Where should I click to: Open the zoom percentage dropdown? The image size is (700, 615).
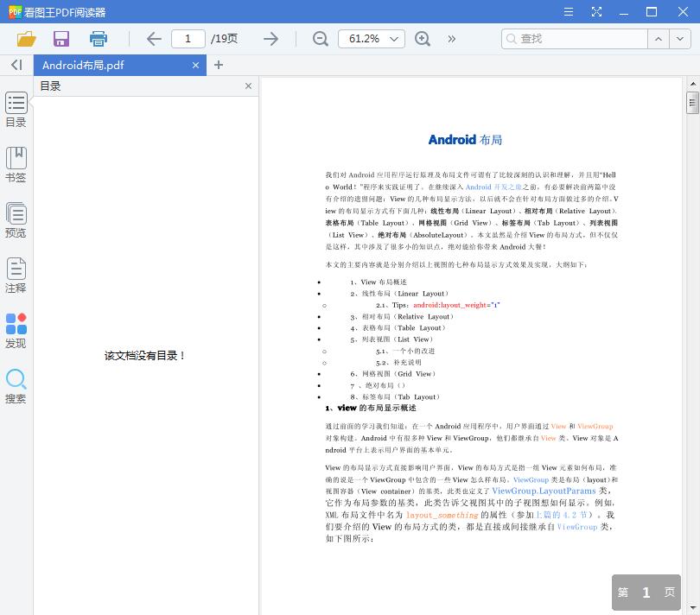(x=393, y=39)
